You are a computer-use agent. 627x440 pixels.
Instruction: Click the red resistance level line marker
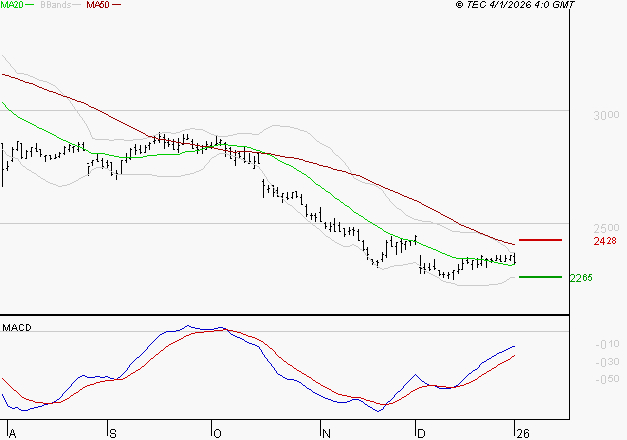tap(540, 240)
